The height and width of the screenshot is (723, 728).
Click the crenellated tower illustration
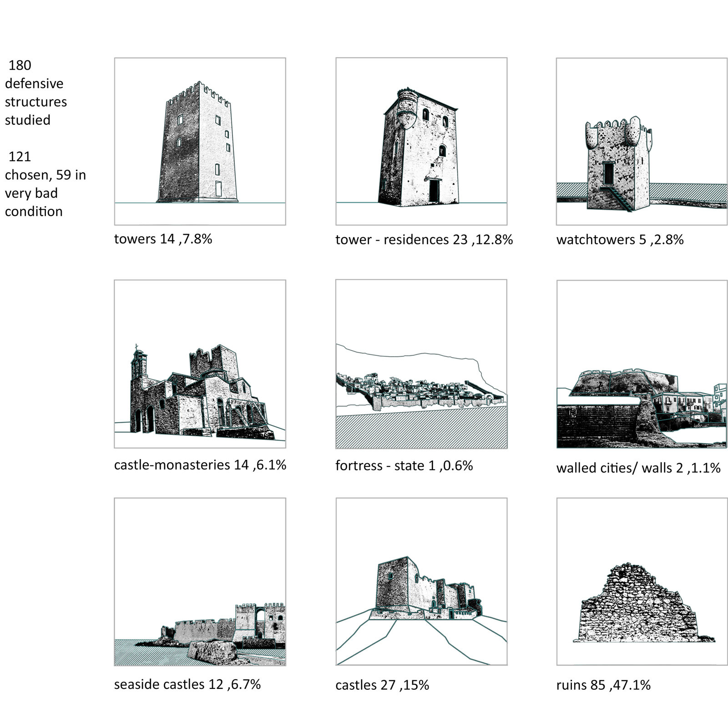pyautogui.click(x=198, y=142)
